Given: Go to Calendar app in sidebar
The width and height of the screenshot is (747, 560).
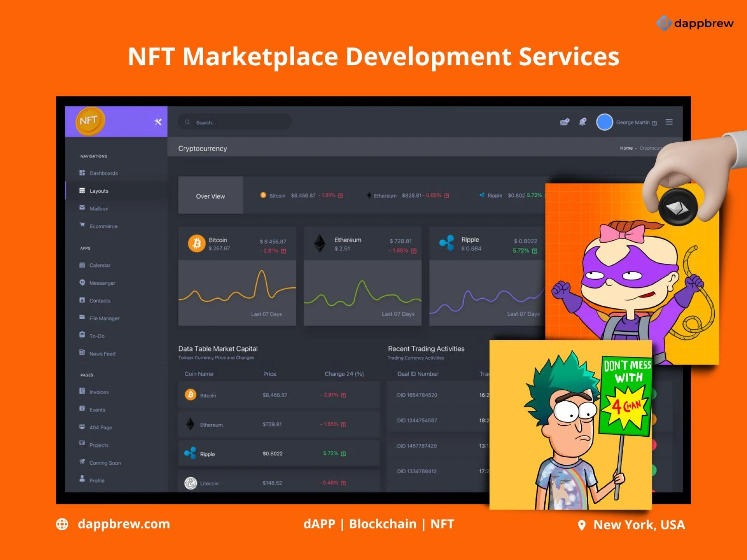Looking at the screenshot, I should (100, 265).
